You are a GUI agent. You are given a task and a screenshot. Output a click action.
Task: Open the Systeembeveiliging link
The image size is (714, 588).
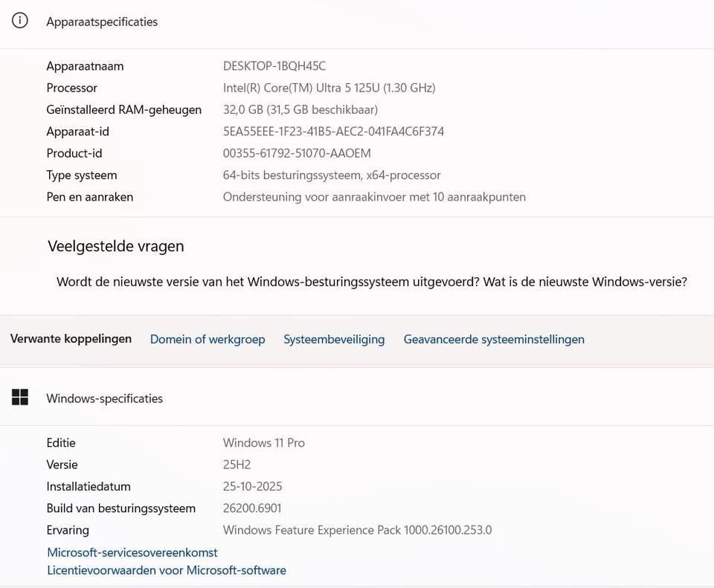333,338
